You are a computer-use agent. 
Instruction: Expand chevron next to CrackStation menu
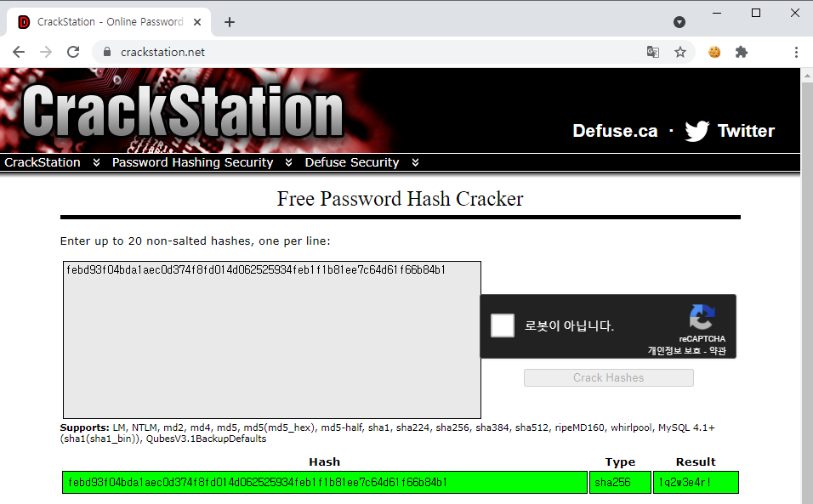click(96, 162)
